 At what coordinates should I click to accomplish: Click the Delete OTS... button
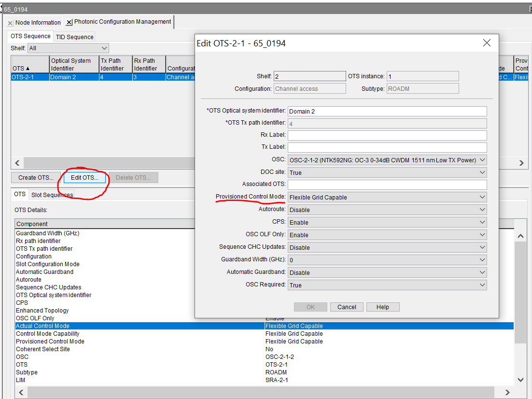pos(133,178)
